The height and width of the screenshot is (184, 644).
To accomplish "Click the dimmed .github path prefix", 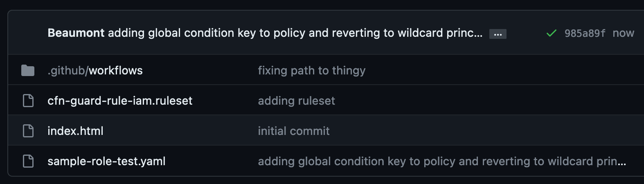I will tap(66, 70).
